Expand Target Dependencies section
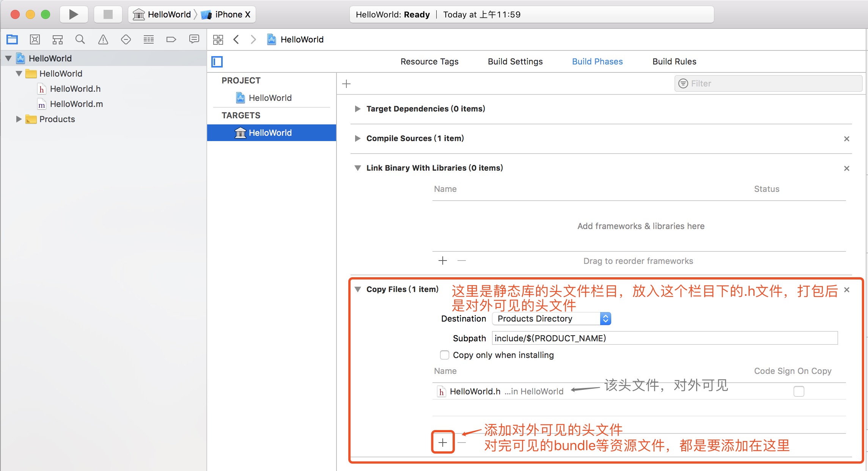This screenshot has width=868, height=471. click(x=357, y=109)
